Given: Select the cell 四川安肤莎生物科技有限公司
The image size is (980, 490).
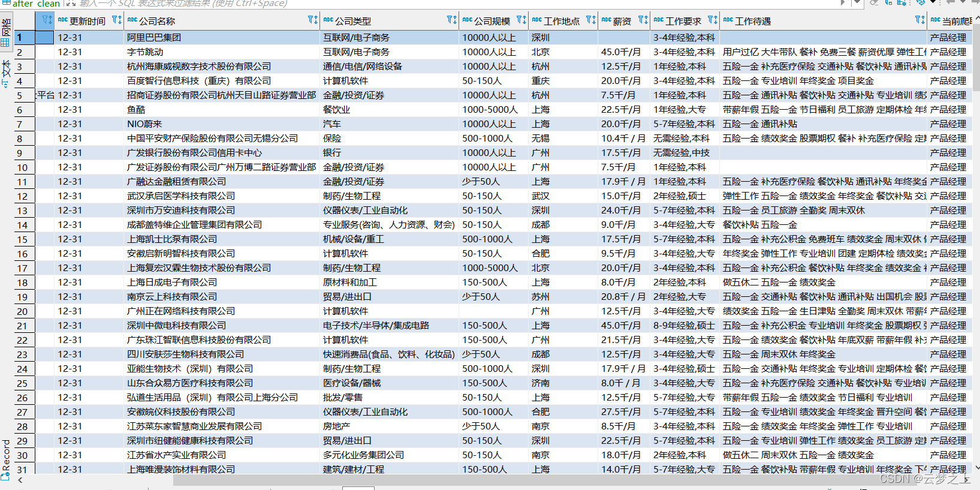Looking at the screenshot, I should pos(222,354).
